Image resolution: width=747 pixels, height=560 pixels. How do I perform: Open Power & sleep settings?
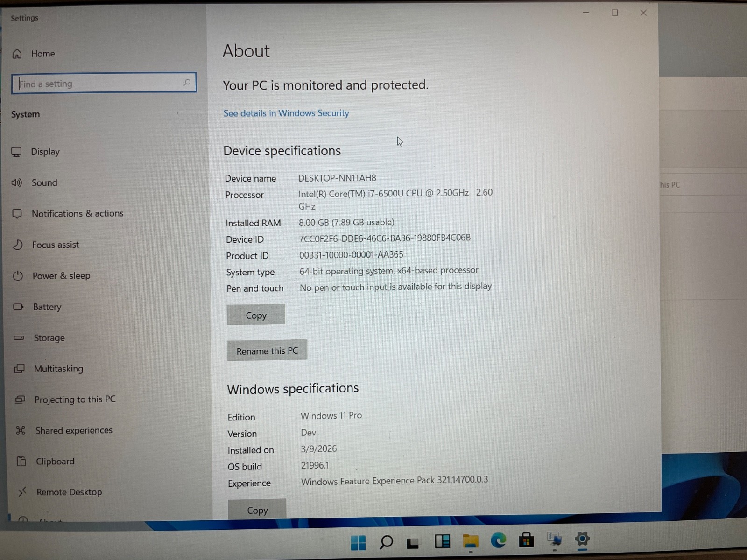click(61, 276)
